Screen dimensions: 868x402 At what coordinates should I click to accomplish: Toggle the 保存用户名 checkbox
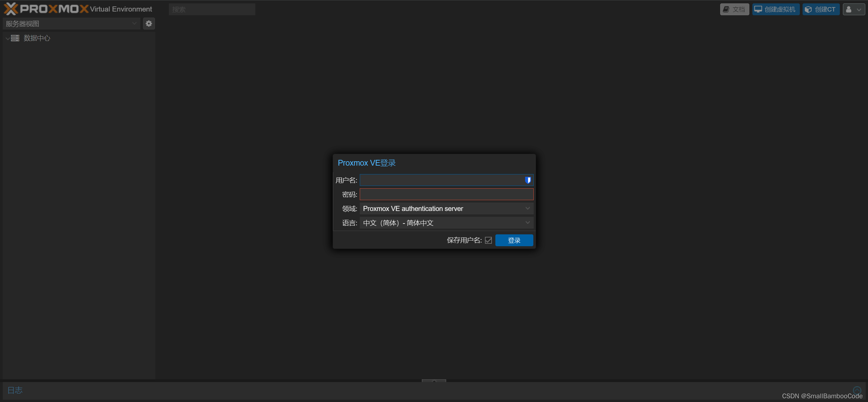pyautogui.click(x=488, y=240)
